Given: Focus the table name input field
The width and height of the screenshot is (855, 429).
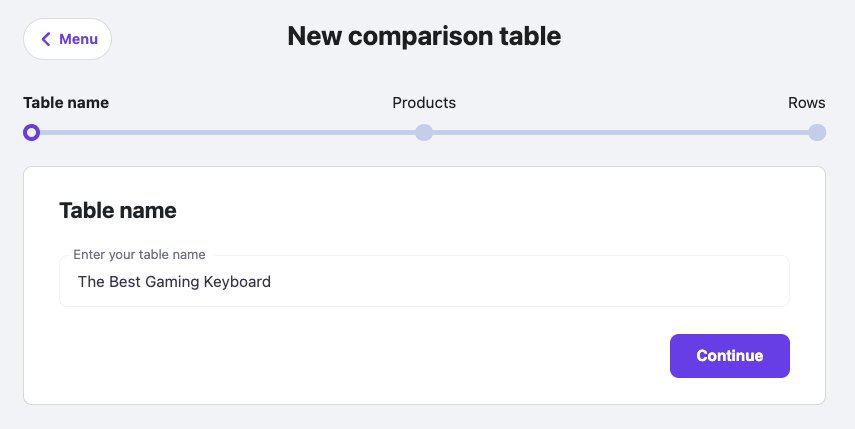Looking at the screenshot, I should (424, 282).
